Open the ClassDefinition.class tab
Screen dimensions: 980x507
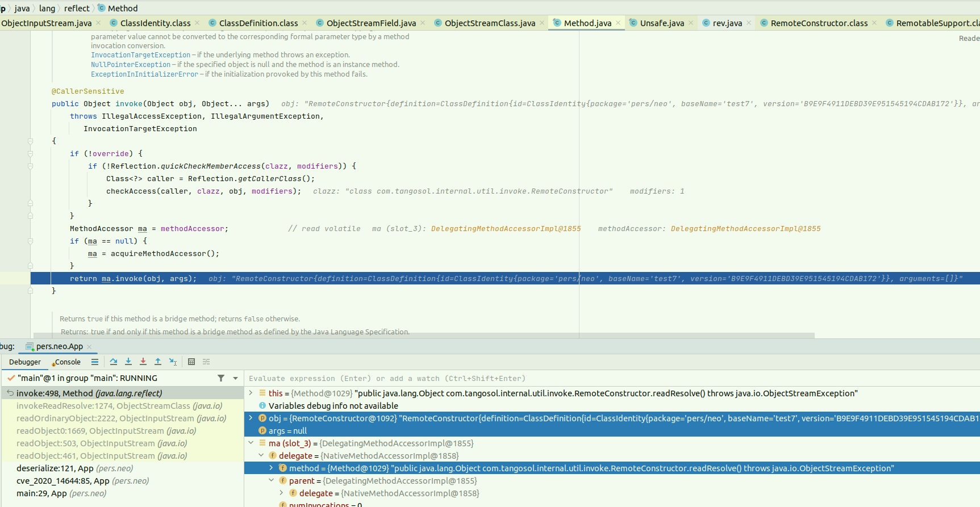[258, 23]
